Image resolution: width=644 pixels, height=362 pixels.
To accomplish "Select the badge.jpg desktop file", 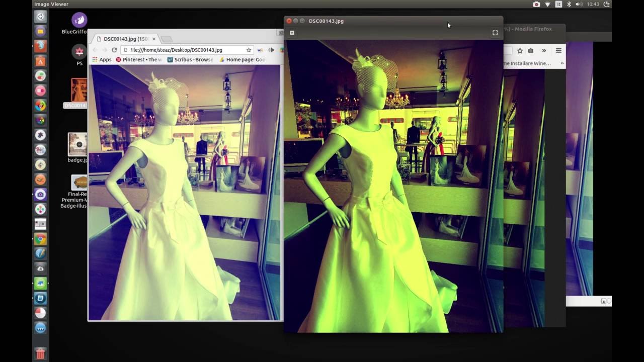I will pos(77,148).
